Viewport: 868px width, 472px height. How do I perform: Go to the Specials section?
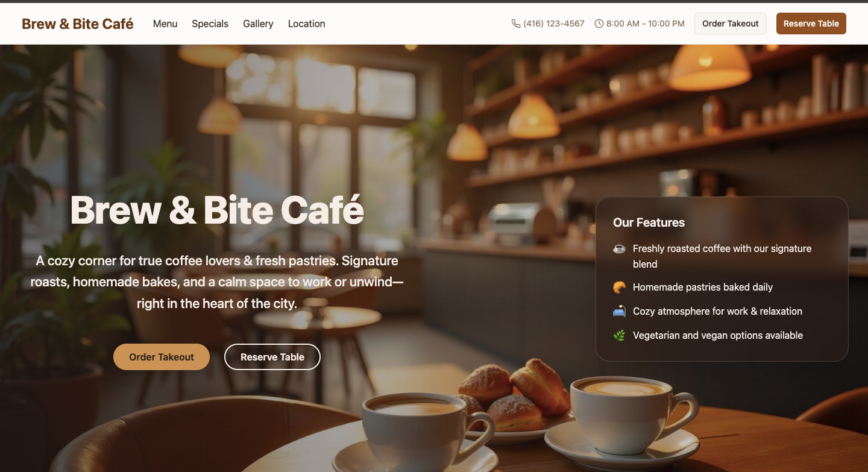click(x=210, y=24)
